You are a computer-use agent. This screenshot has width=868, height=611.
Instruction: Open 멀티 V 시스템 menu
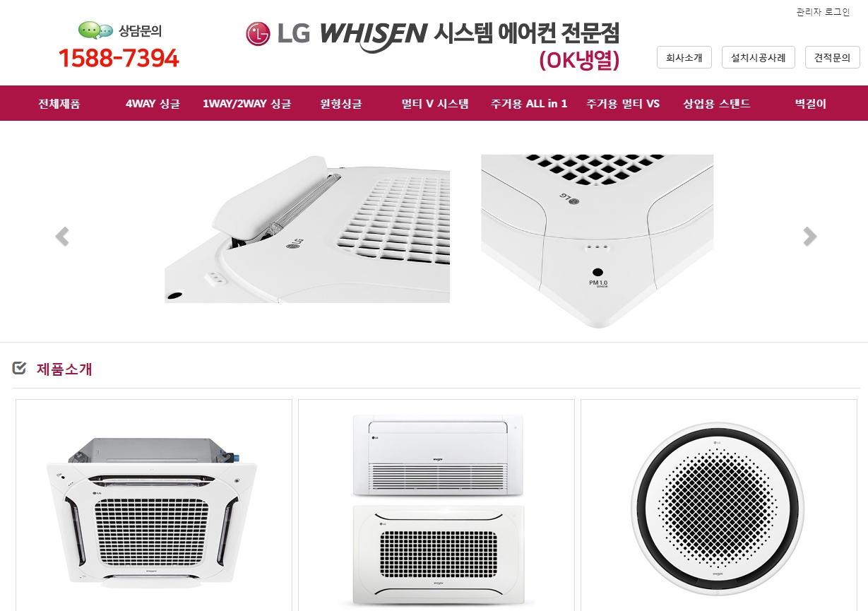(x=435, y=104)
